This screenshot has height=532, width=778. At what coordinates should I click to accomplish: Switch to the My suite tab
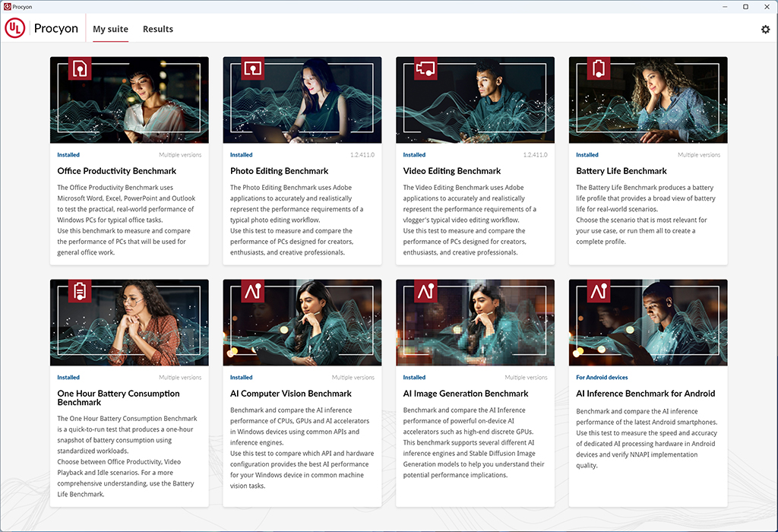pos(110,29)
